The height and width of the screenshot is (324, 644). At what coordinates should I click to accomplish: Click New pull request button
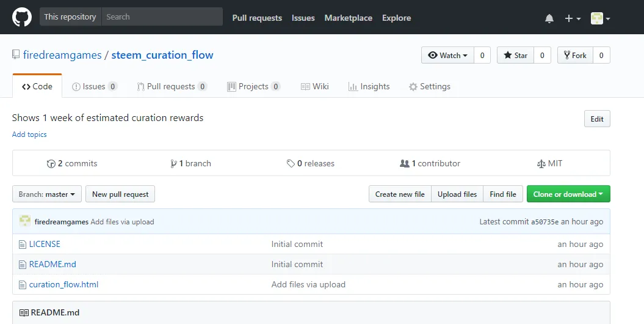(120, 194)
